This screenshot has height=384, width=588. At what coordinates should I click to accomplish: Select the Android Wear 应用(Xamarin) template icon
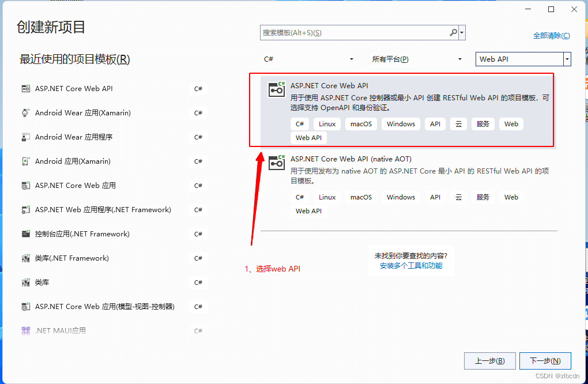pyautogui.click(x=25, y=113)
